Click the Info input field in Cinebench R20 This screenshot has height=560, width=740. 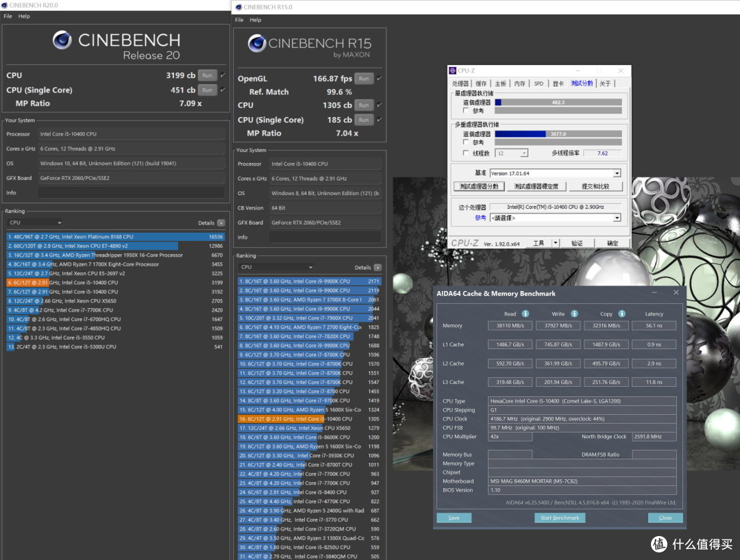131,193
